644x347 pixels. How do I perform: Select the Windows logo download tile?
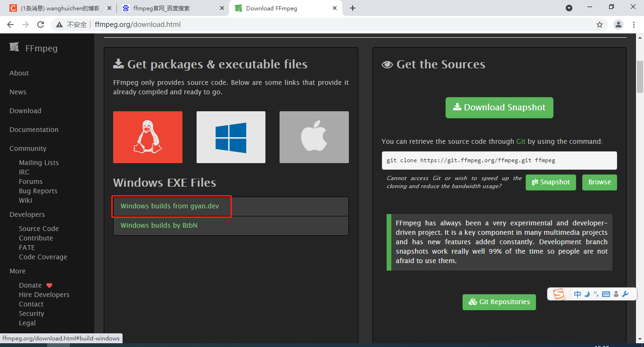(x=231, y=137)
